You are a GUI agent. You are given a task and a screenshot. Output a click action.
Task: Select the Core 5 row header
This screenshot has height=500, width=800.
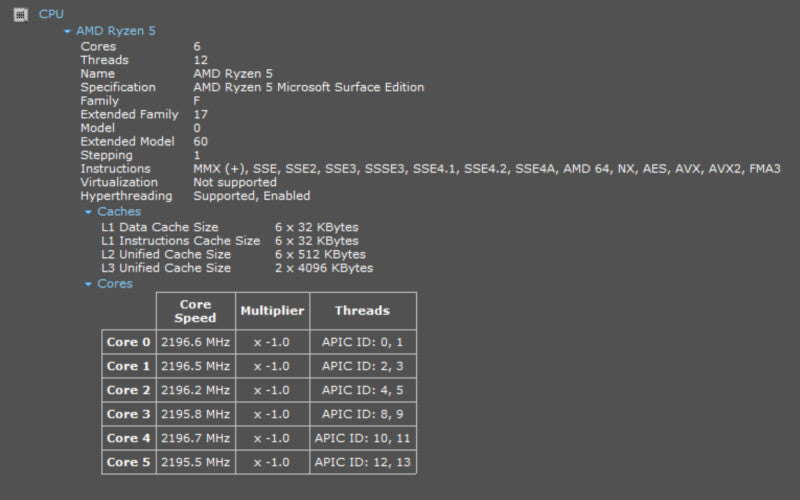coord(129,462)
